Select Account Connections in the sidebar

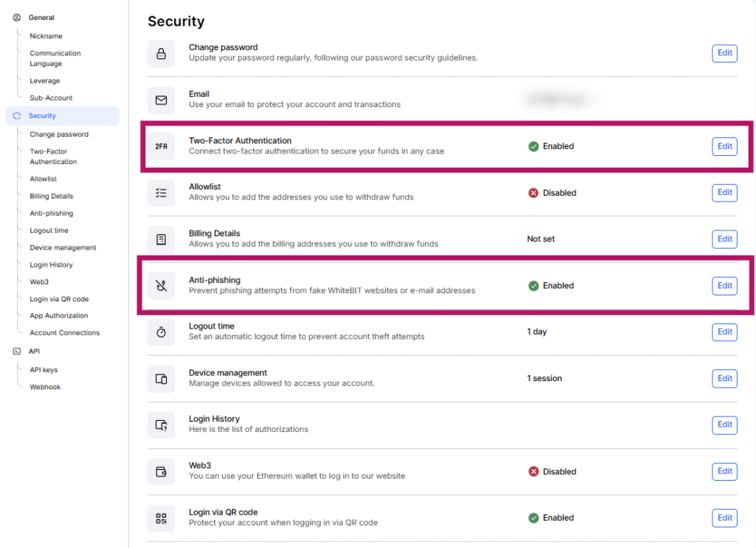[x=66, y=332]
